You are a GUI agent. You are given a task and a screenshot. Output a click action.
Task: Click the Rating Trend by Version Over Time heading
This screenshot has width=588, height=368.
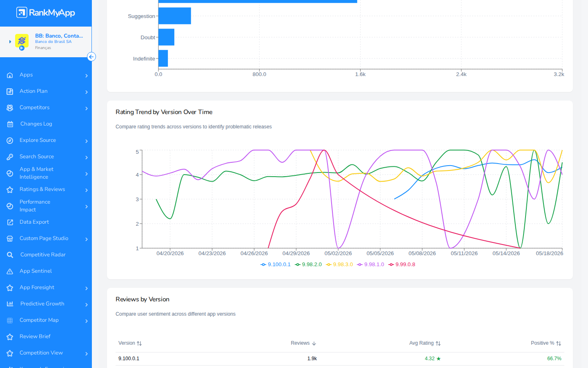tap(164, 112)
